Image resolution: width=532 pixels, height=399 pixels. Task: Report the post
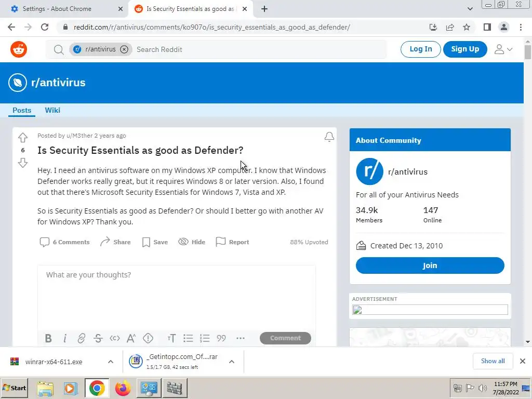click(232, 242)
